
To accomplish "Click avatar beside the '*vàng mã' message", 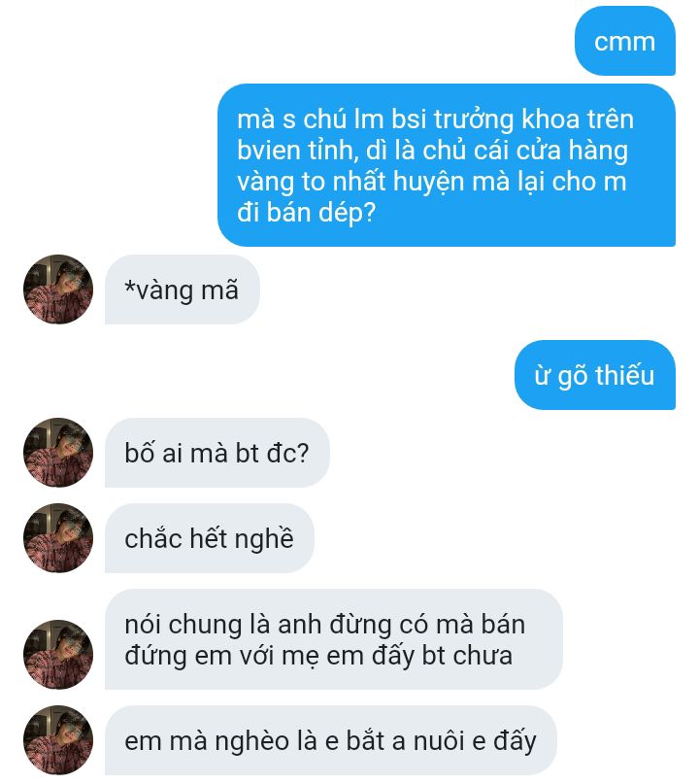I will [x=58, y=290].
